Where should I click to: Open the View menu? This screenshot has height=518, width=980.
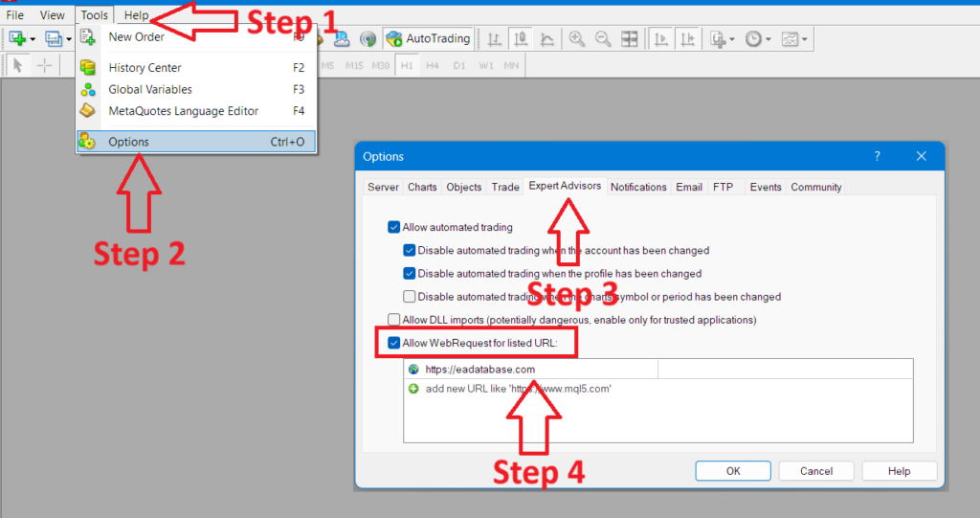click(53, 15)
